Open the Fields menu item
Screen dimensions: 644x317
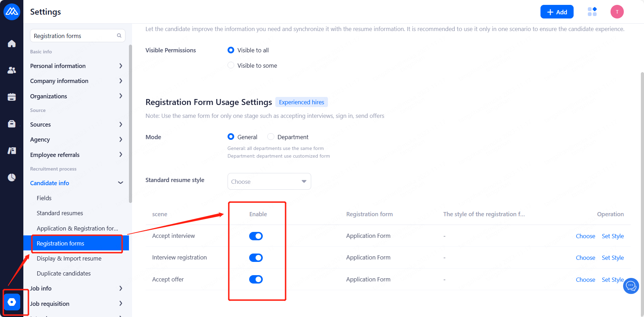click(x=44, y=198)
